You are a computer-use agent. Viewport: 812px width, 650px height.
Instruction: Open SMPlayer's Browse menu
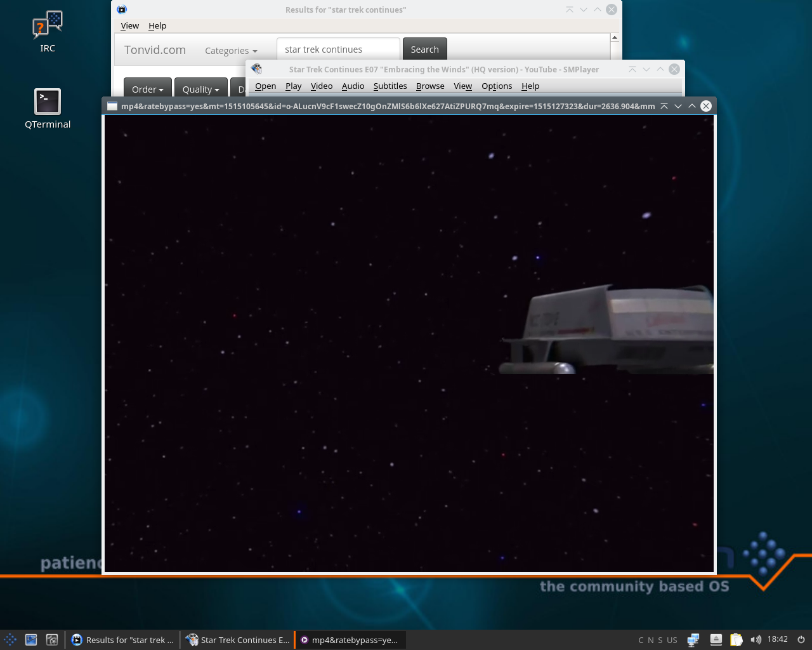(x=430, y=86)
